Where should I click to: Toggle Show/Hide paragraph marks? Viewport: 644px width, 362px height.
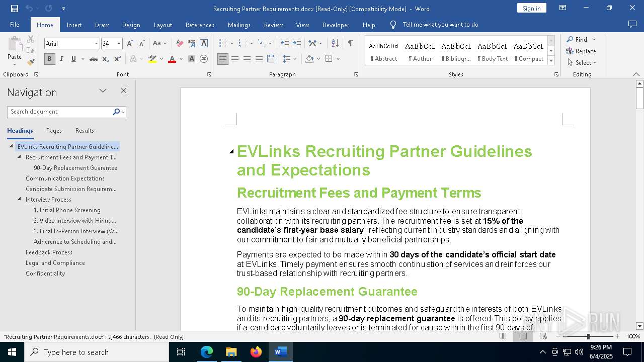coord(350,44)
